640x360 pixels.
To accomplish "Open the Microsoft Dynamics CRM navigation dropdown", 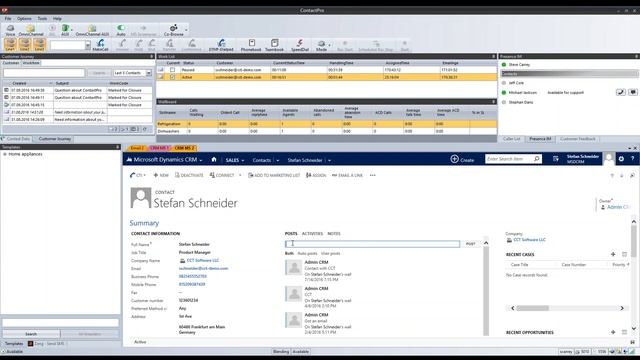I will click(x=200, y=160).
